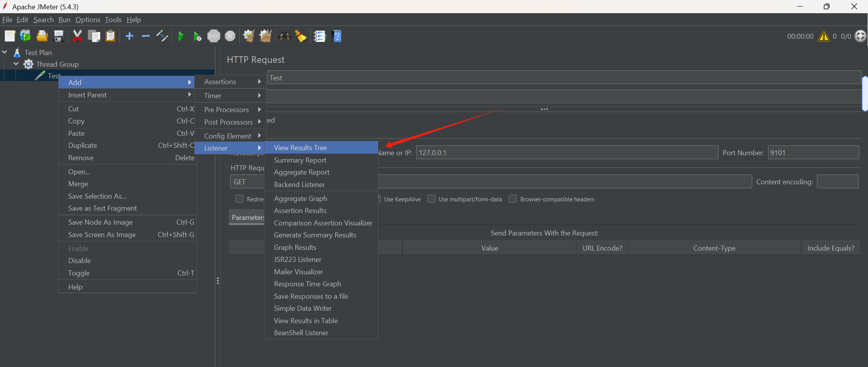Open the Options menu
This screenshot has height=367, width=868.
point(88,19)
